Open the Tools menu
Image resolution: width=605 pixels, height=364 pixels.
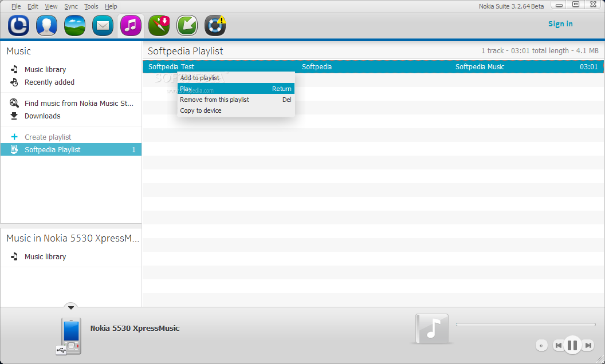pyautogui.click(x=92, y=6)
